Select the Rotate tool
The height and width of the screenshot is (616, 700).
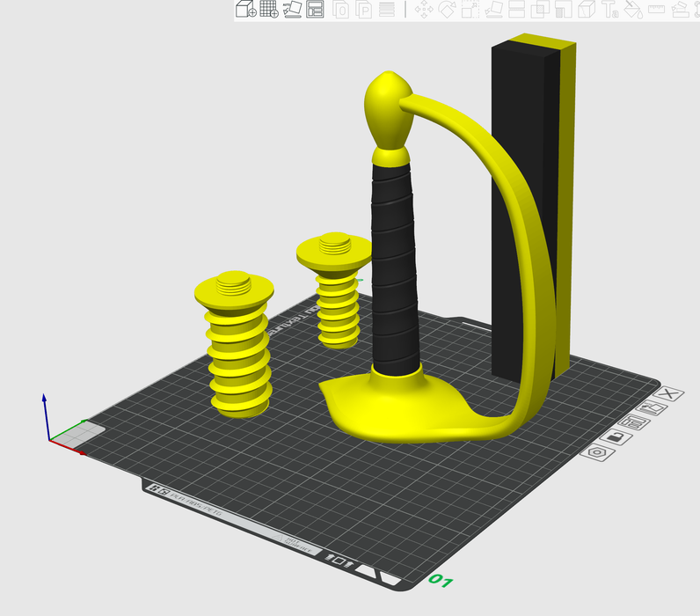447,10
